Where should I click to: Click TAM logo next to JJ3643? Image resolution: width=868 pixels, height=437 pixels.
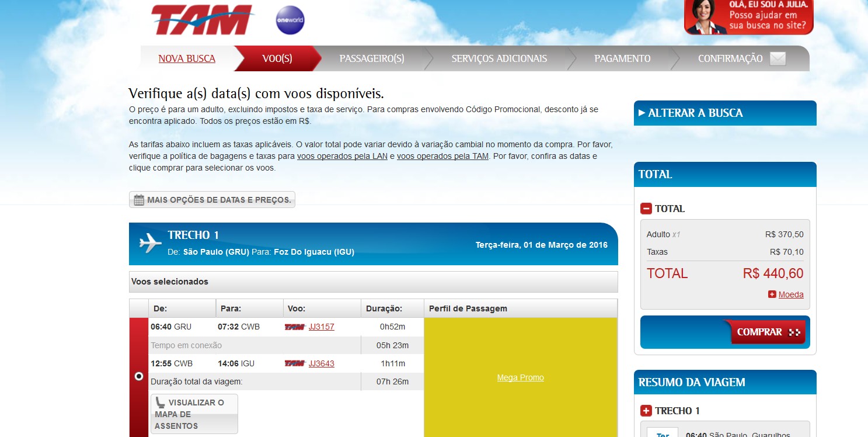295,363
